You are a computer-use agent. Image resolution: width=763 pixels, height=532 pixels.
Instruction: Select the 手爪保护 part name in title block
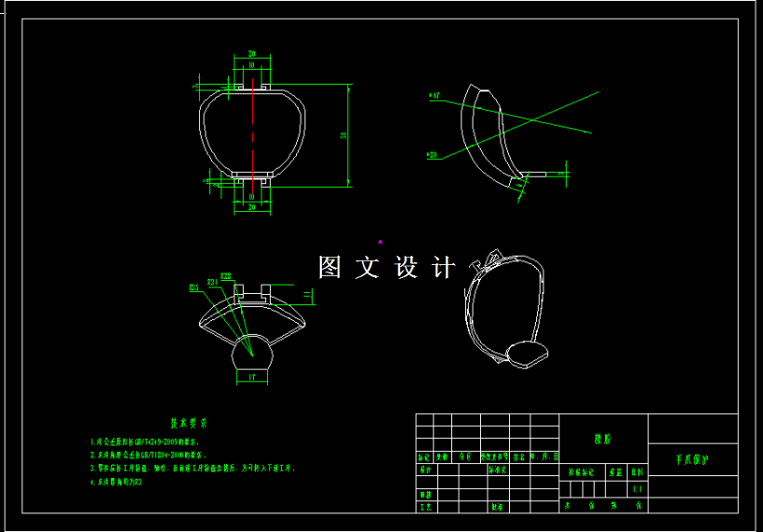(x=692, y=459)
